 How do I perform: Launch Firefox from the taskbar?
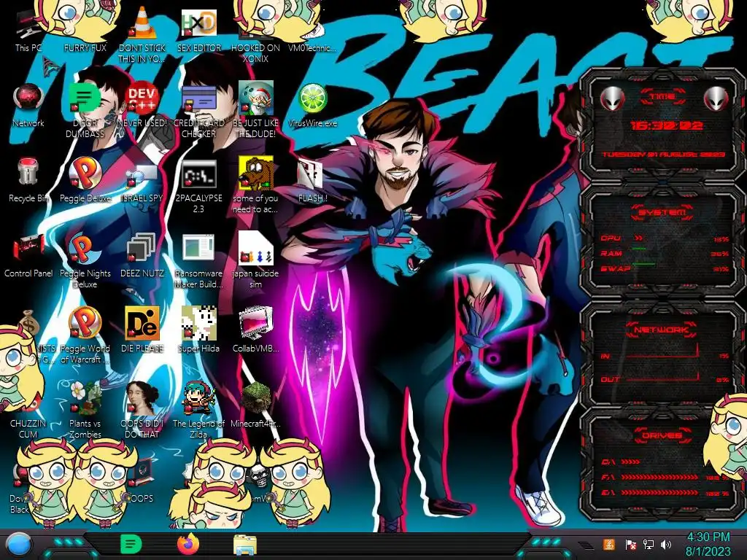[x=188, y=544]
